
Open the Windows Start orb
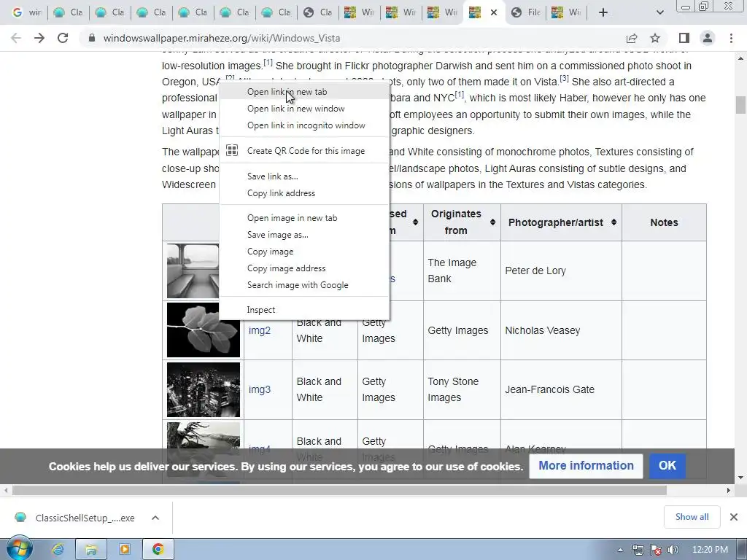click(x=19, y=549)
